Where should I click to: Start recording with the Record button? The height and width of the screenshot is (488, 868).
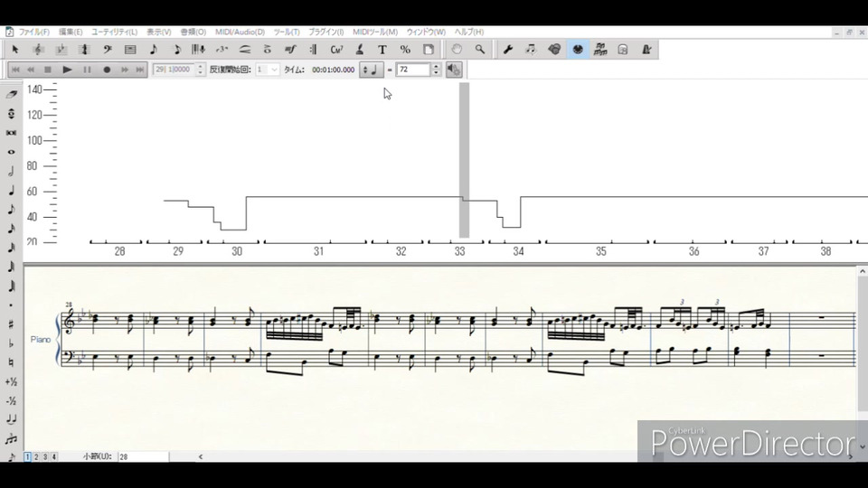(x=107, y=70)
